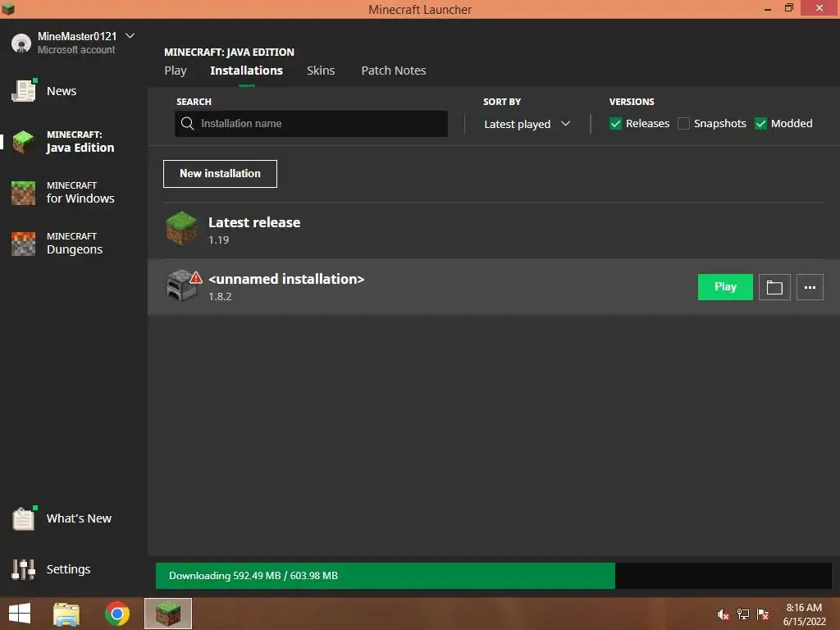Click the Latest release grass block icon
The height and width of the screenshot is (630, 840).
point(181,228)
